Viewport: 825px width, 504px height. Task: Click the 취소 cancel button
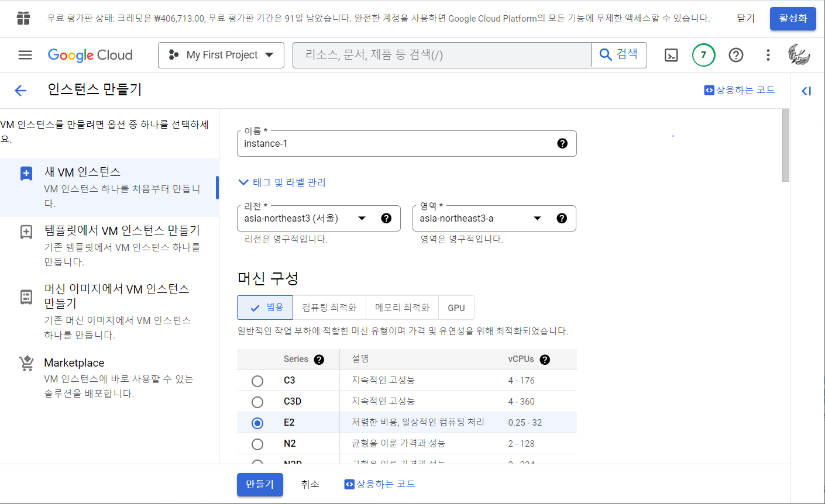(x=310, y=484)
